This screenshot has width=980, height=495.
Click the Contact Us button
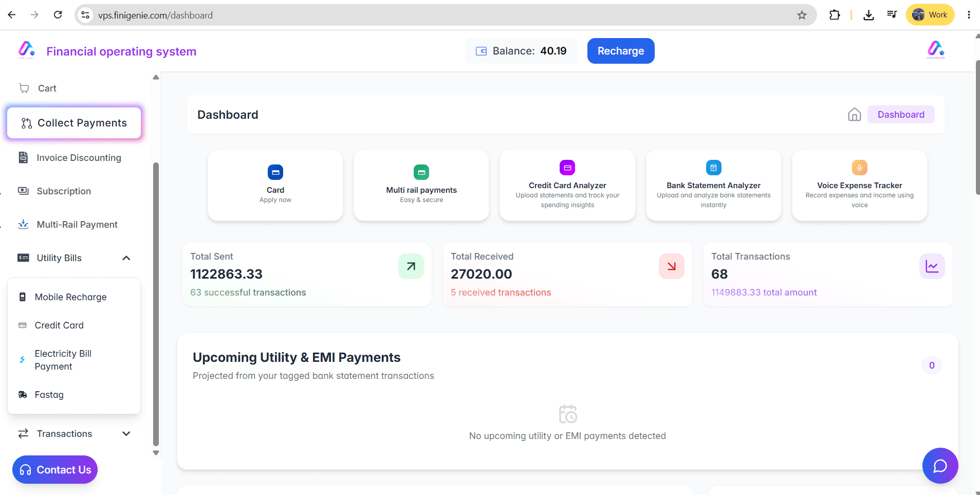[55, 470]
